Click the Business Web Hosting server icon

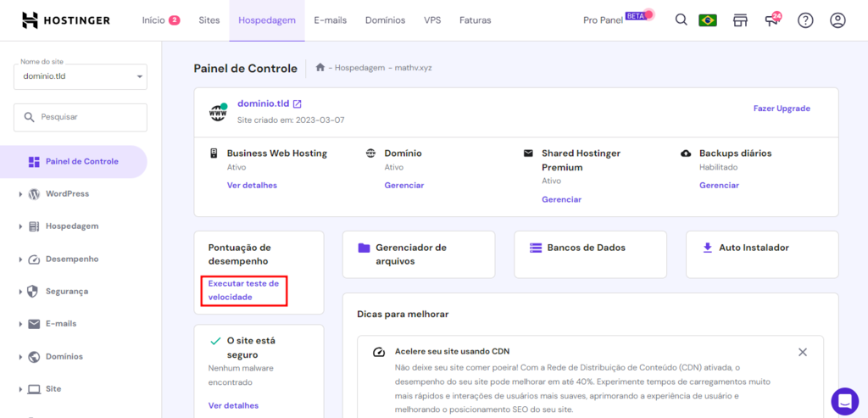pyautogui.click(x=214, y=153)
